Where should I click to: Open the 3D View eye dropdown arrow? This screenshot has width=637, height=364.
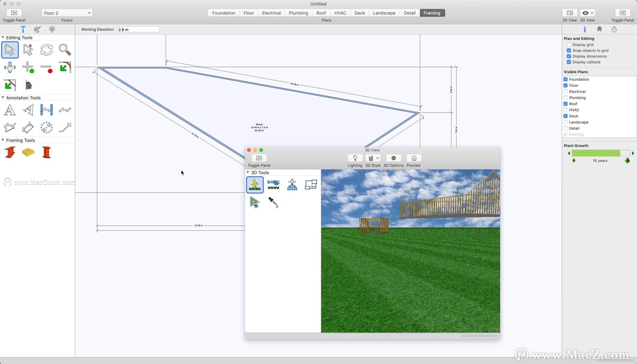pos(592,13)
